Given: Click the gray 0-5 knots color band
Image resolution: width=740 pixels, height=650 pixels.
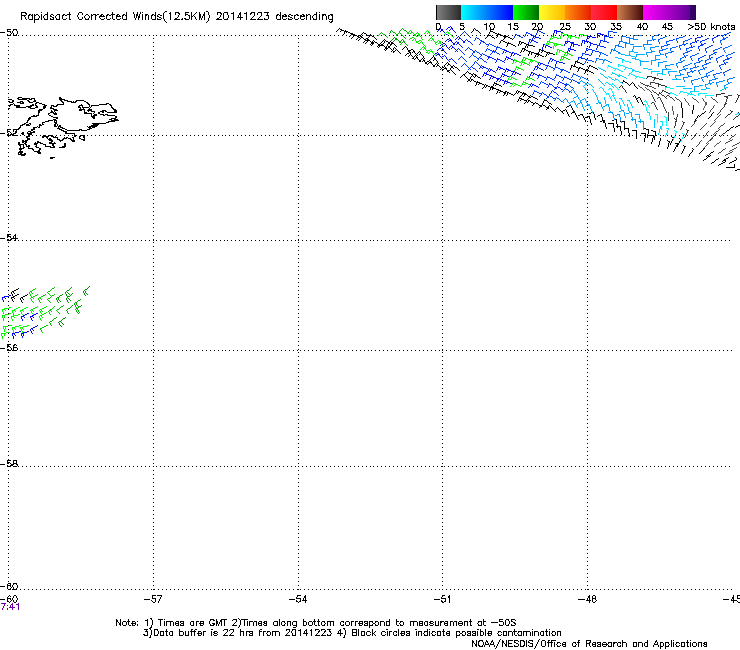Looking at the screenshot, I should (448, 12).
